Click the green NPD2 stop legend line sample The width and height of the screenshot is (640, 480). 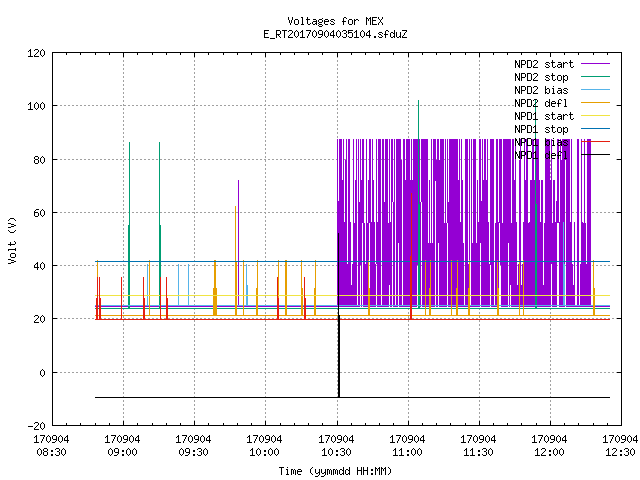click(596, 77)
